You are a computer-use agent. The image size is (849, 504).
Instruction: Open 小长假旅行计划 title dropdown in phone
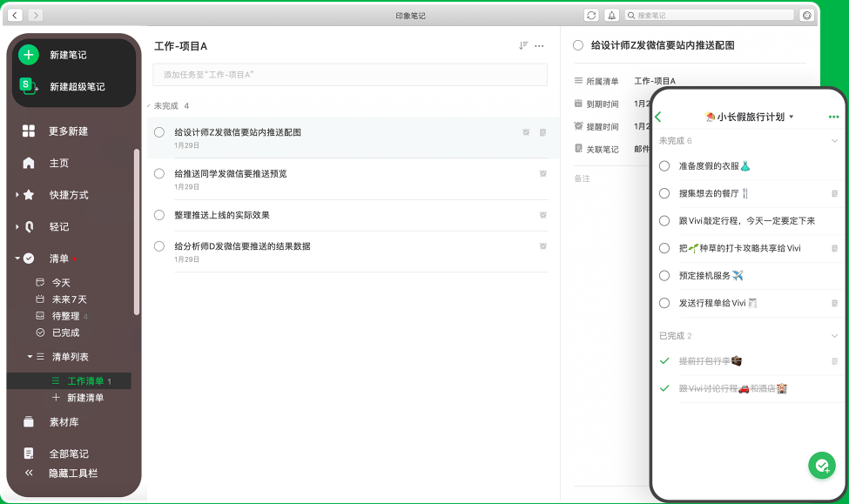(x=791, y=117)
